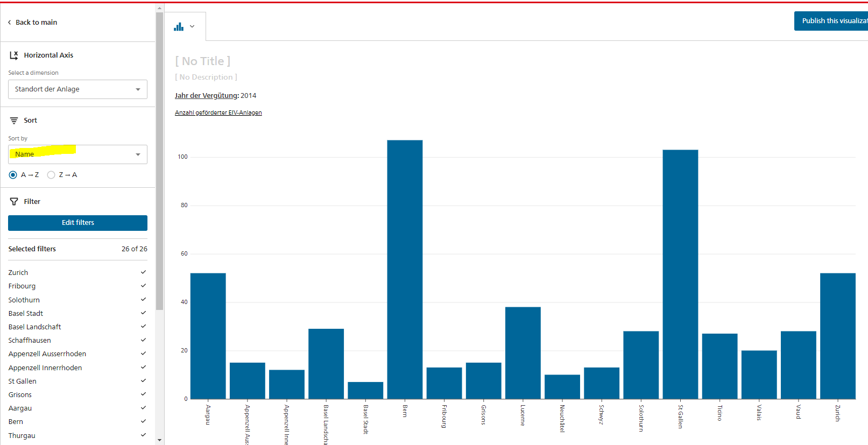This screenshot has width=868, height=445.
Task: Toggle the Basel Stadt filter checkmark
Action: tap(143, 313)
